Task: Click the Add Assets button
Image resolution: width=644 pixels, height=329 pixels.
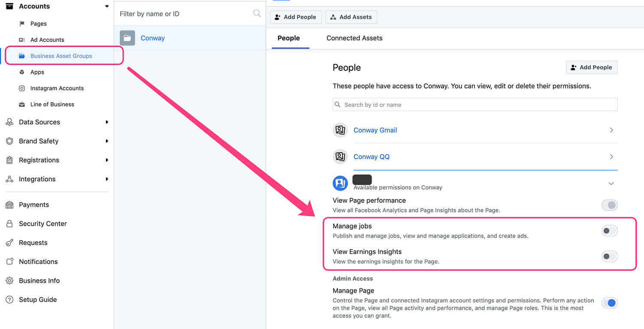Action: point(351,17)
